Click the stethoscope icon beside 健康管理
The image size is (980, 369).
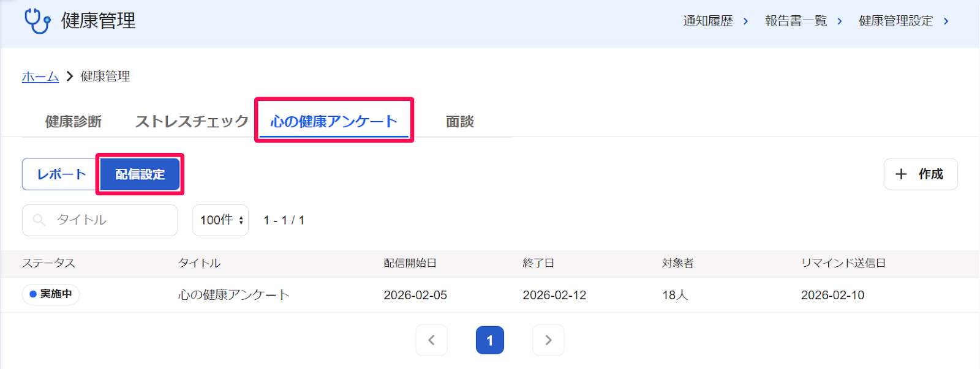point(37,21)
